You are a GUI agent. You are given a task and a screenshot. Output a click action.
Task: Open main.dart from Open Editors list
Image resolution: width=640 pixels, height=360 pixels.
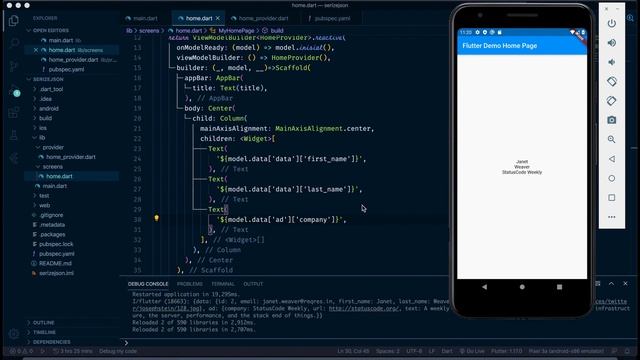[x=60, y=40]
